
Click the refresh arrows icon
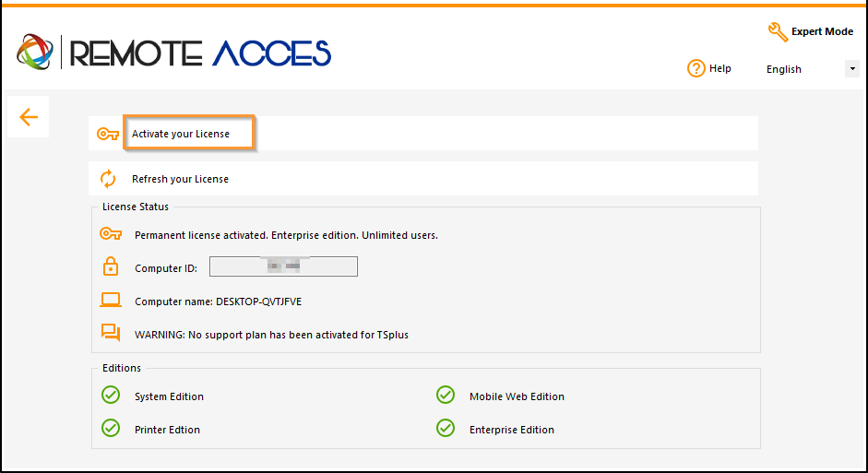(107, 179)
